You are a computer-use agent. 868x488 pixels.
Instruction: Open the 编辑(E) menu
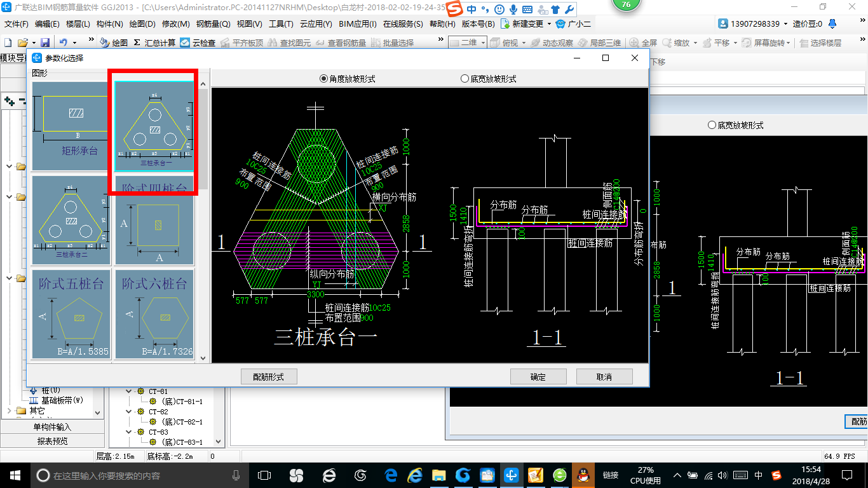(x=47, y=24)
